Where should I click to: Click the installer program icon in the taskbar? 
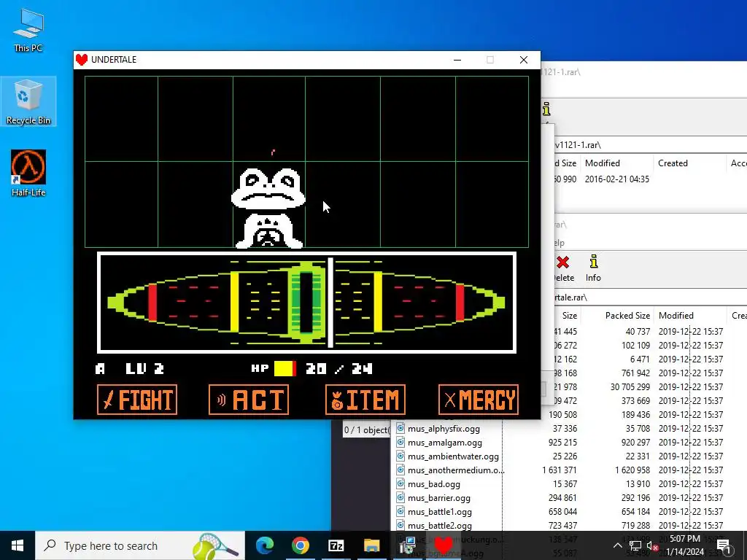coord(407,545)
